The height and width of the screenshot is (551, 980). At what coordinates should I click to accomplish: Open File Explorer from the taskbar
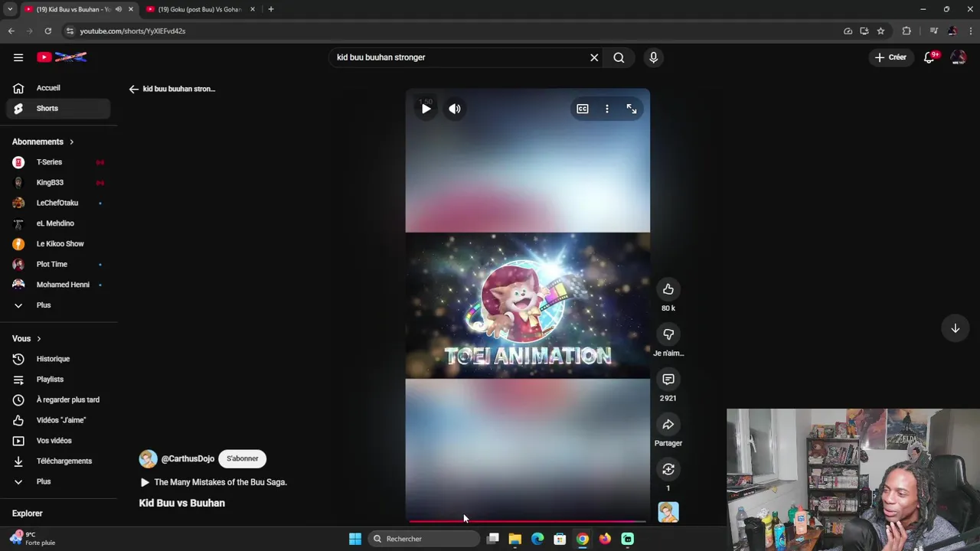(515, 539)
